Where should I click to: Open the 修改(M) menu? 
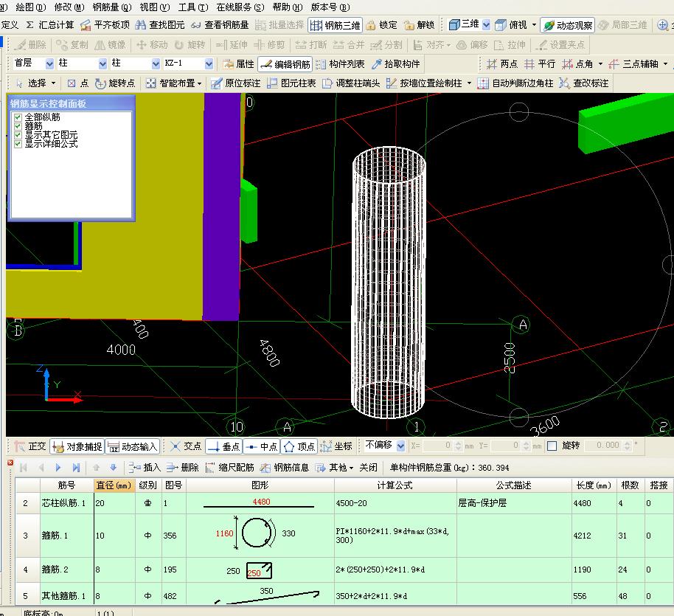click(x=69, y=7)
